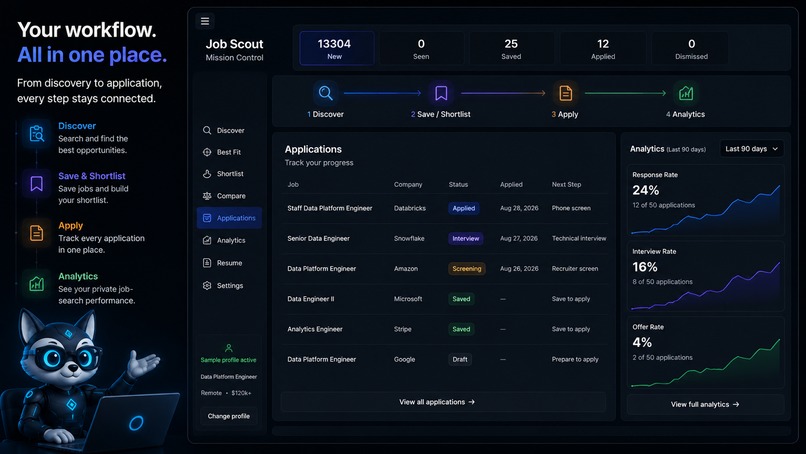Select the 0 Dismissed stat card
This screenshot has height=454, width=806.
pyautogui.click(x=691, y=48)
